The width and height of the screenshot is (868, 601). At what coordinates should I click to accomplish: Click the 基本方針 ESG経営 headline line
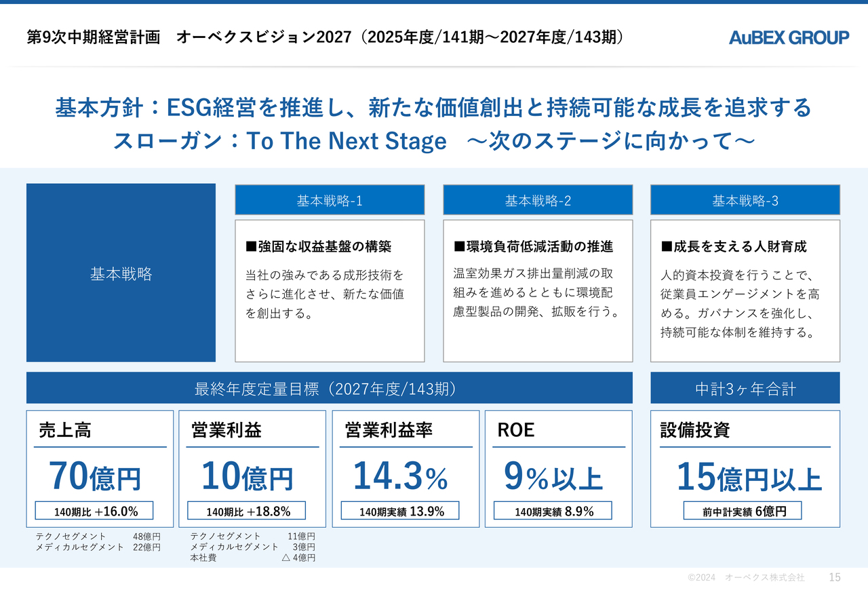tap(434, 107)
